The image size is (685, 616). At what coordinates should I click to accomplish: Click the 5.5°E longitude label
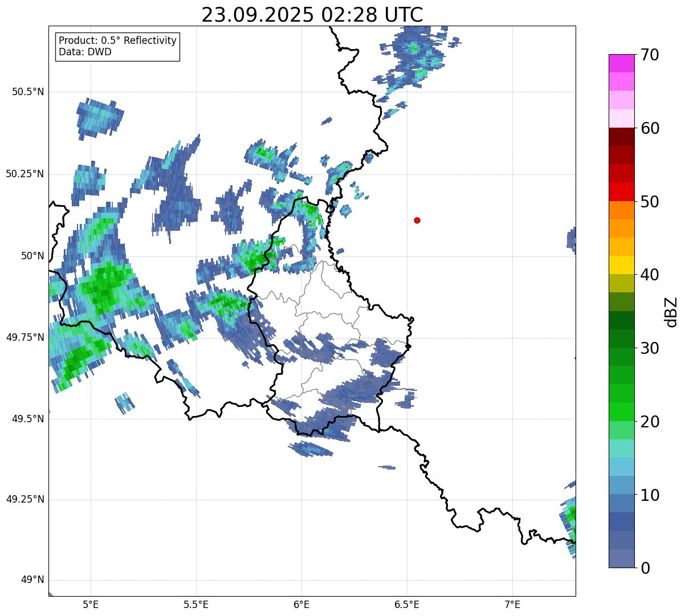196,604
